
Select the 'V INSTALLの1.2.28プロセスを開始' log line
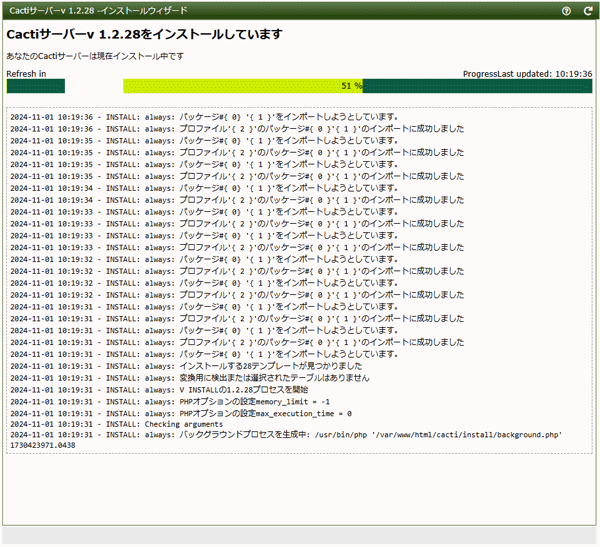[159, 390]
